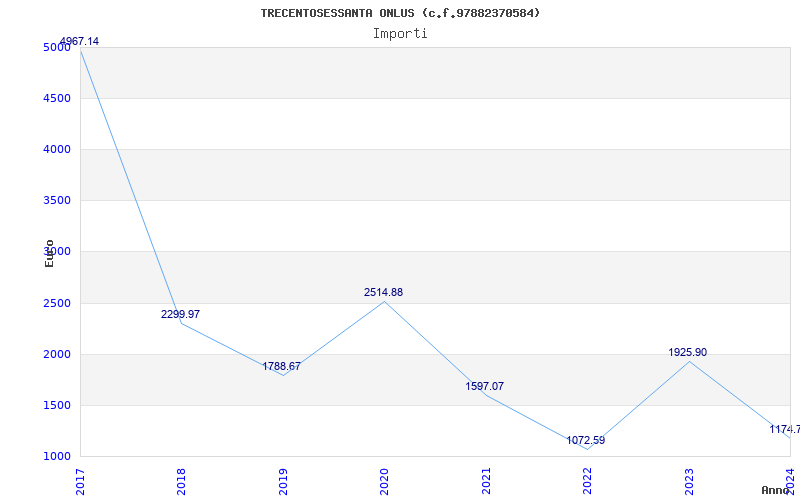
Task: Click the 4500 y-axis tick label
Action: [57, 98]
